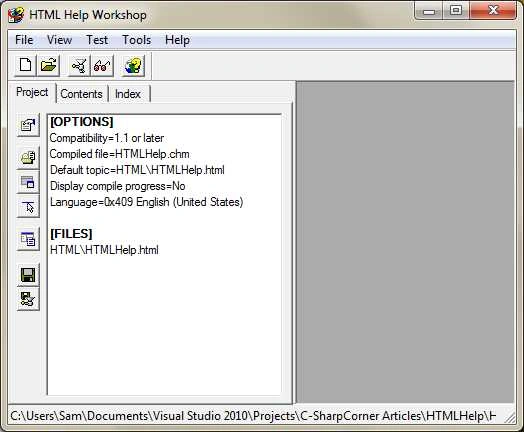Click the HTML Help Workshop title bar icon
This screenshot has height=432, width=524.
16,15
